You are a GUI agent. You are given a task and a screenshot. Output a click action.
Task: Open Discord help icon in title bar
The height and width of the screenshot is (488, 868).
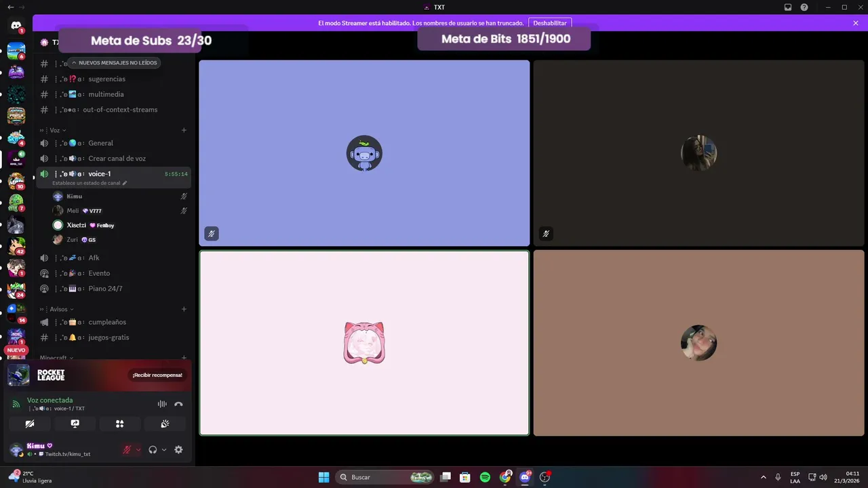point(804,7)
